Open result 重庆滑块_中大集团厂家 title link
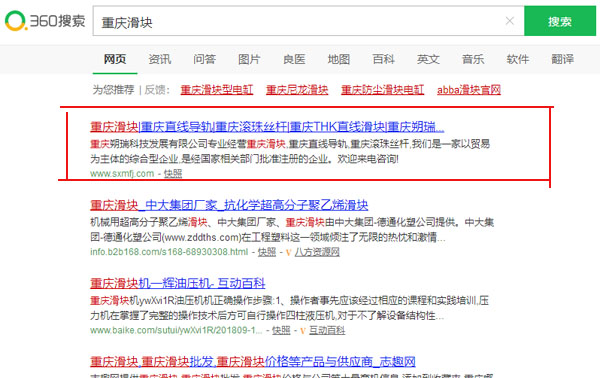The image size is (600, 378). (x=229, y=205)
